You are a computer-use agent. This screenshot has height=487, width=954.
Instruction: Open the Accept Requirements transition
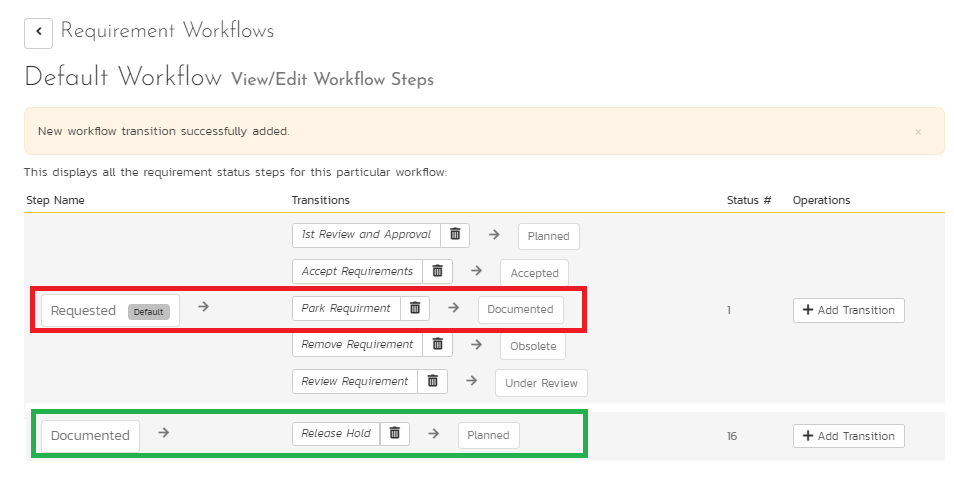click(x=357, y=271)
